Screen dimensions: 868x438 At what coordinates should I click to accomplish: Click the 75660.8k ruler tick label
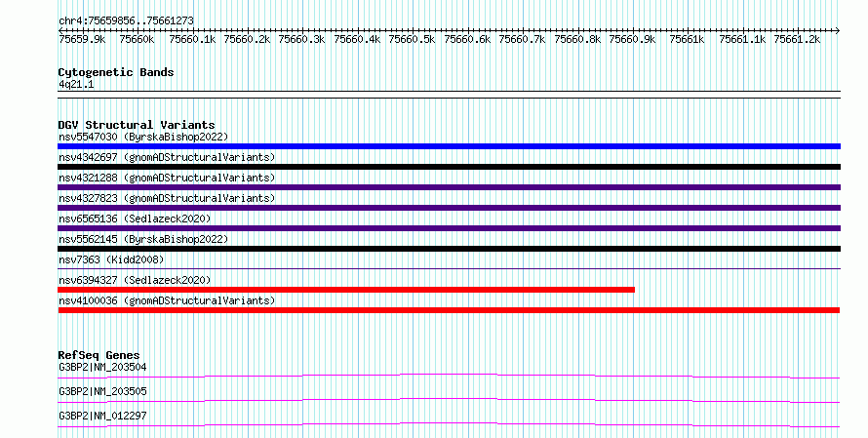[577, 39]
